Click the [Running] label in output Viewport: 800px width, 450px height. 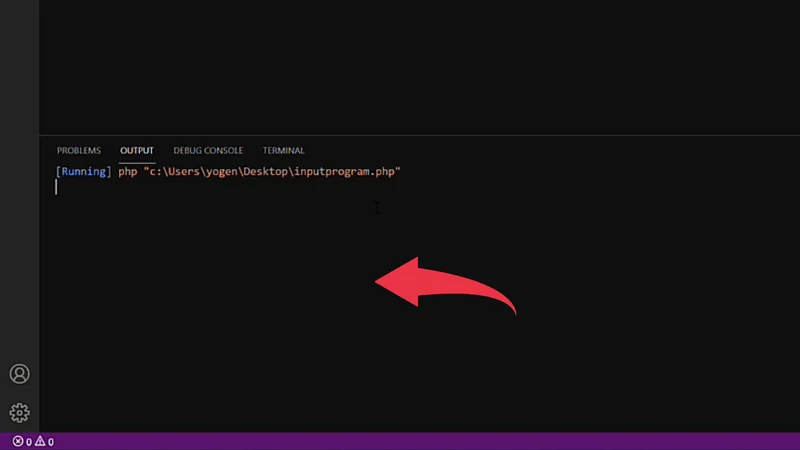pyautogui.click(x=84, y=171)
